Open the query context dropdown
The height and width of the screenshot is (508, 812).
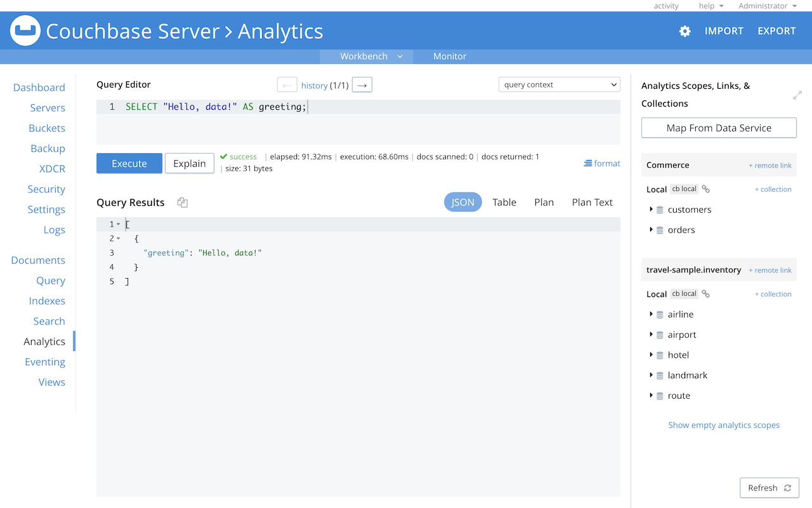559,85
